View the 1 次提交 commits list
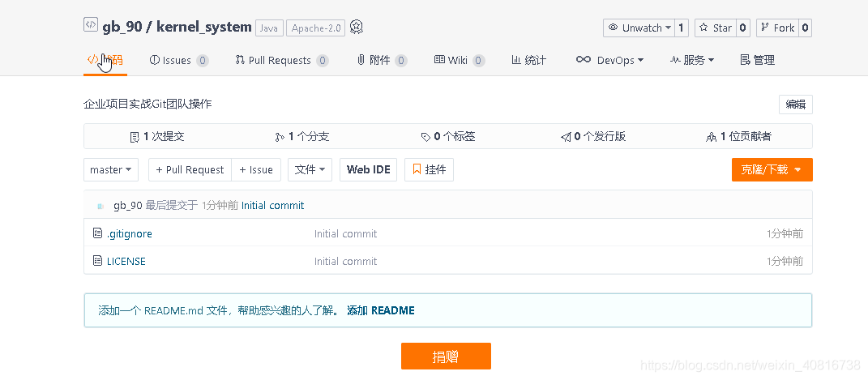The image size is (868, 380). tap(156, 137)
